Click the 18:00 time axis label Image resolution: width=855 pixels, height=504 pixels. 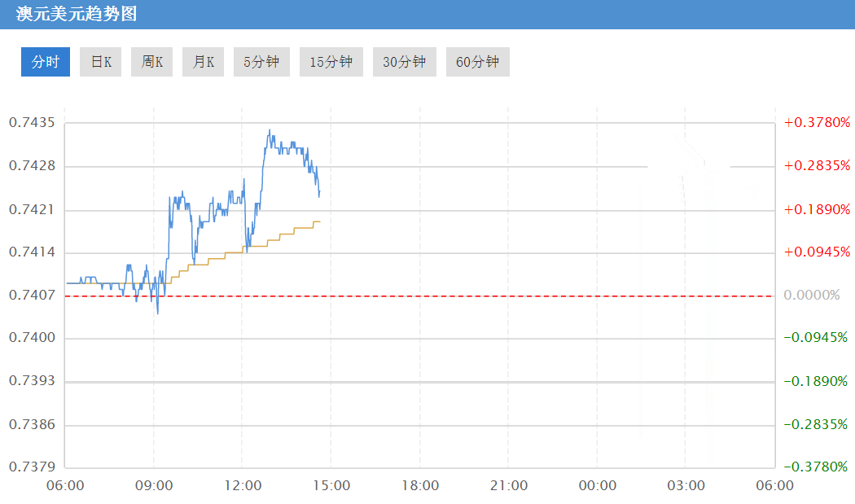pyautogui.click(x=419, y=486)
